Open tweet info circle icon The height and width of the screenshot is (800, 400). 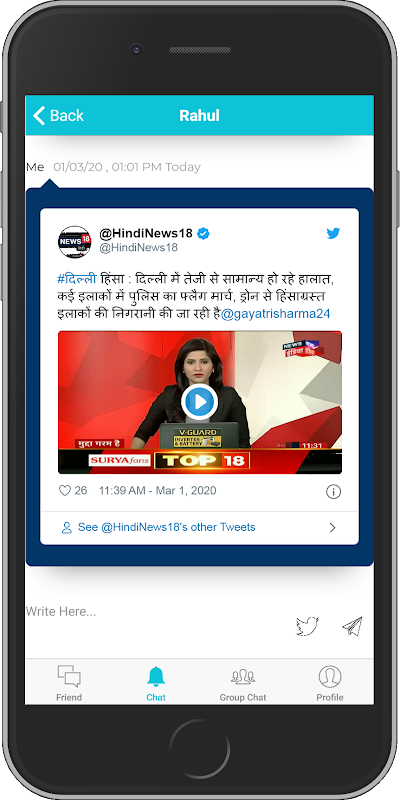333,492
